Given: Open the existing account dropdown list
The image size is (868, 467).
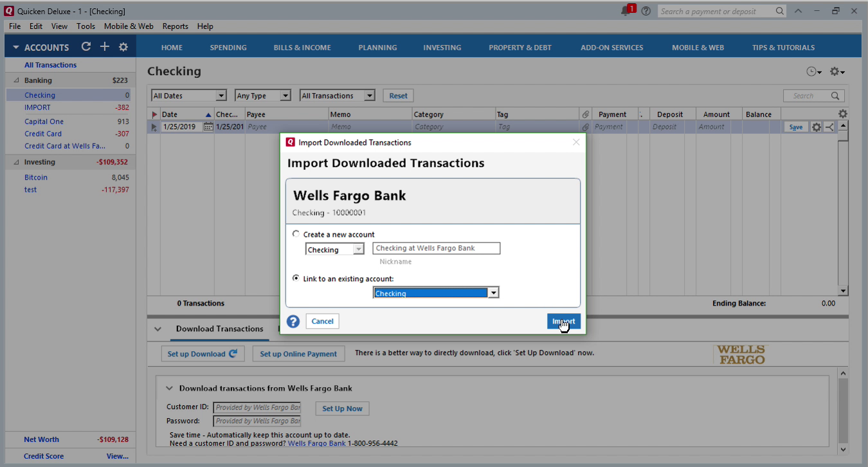Looking at the screenshot, I should tap(494, 293).
